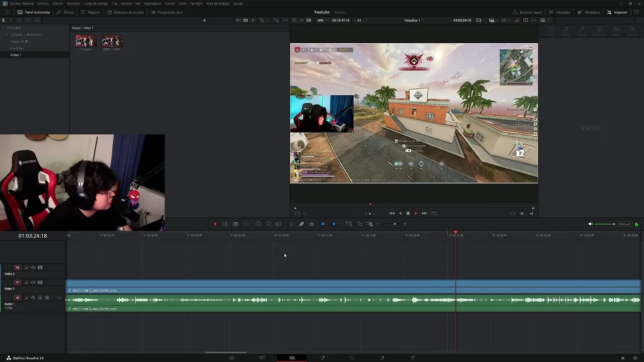Open the Mezclador audio mixer

pyautogui.click(x=559, y=12)
